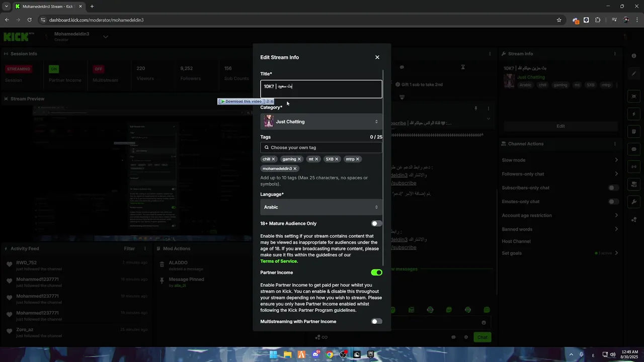Click the Choose your own tag search field
Viewport: 644px width, 362px height.
click(321, 147)
